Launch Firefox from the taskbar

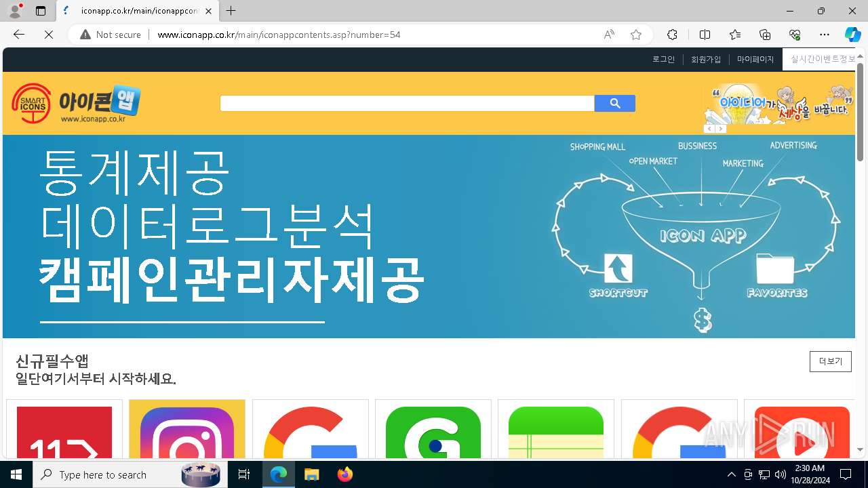point(345,474)
